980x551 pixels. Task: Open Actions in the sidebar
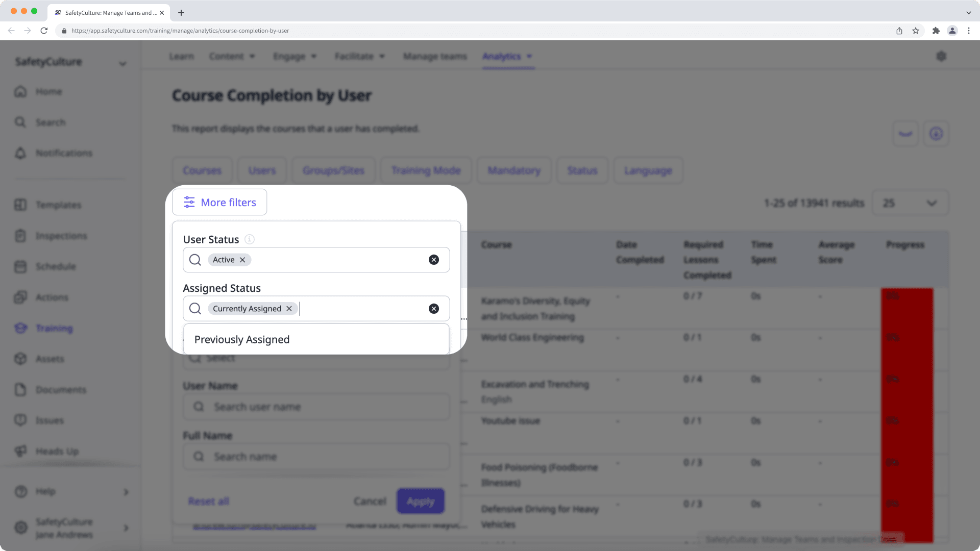tap(52, 297)
